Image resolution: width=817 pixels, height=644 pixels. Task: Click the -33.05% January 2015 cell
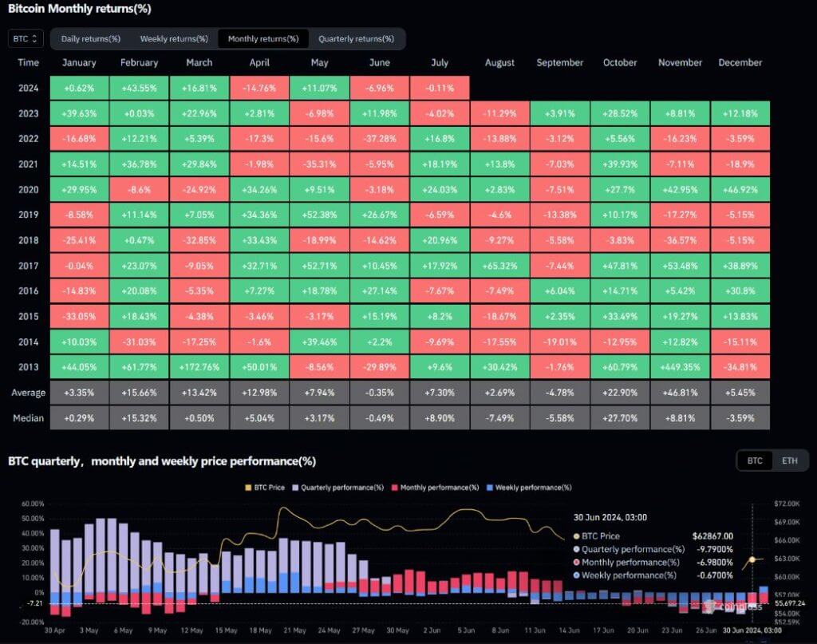79,316
